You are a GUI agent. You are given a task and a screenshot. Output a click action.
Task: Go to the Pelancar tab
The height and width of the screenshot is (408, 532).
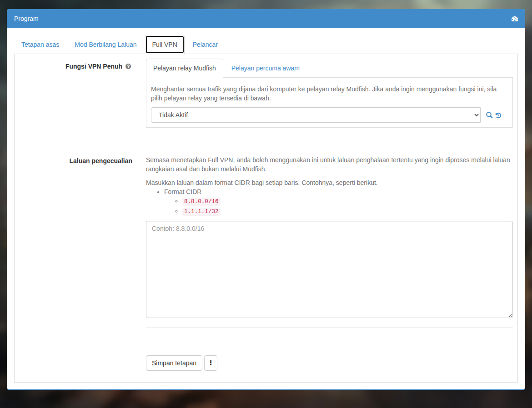(205, 45)
